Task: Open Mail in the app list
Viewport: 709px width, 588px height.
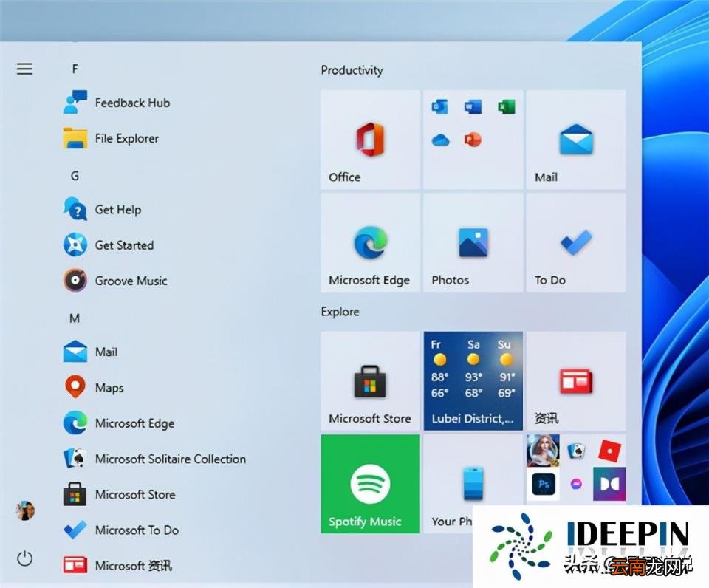Action: coord(90,352)
